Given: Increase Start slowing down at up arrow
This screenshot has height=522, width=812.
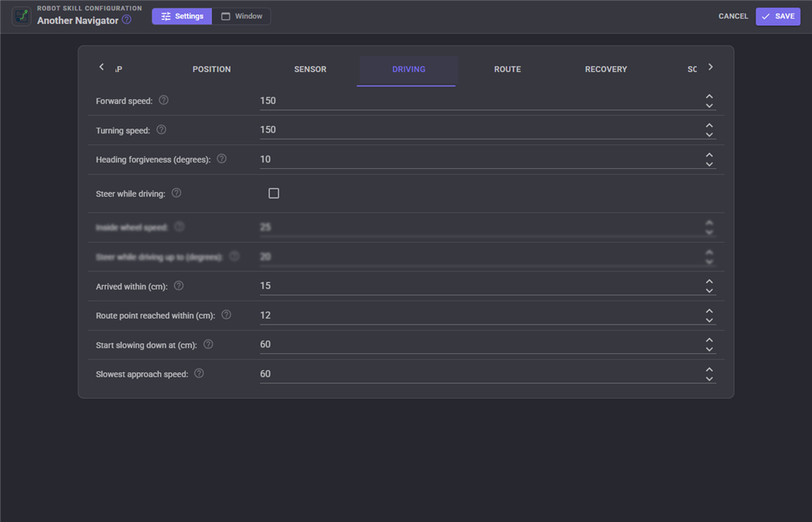Looking at the screenshot, I should [x=710, y=340].
